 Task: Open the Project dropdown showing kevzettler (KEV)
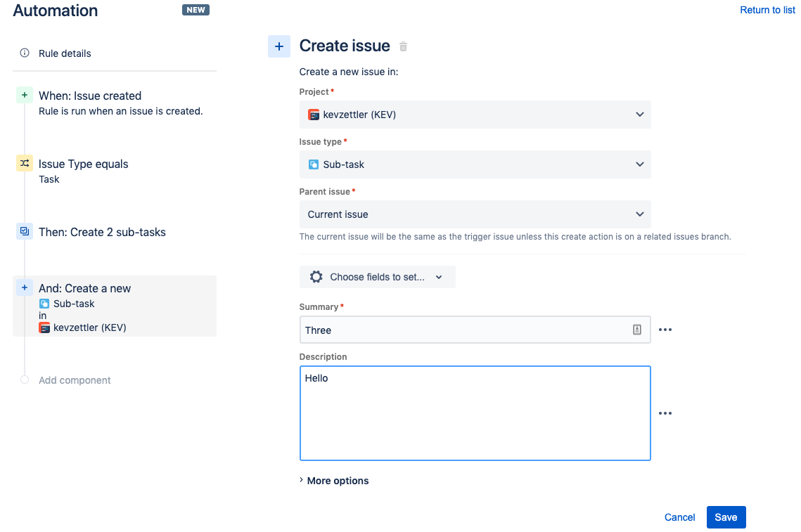(475, 114)
